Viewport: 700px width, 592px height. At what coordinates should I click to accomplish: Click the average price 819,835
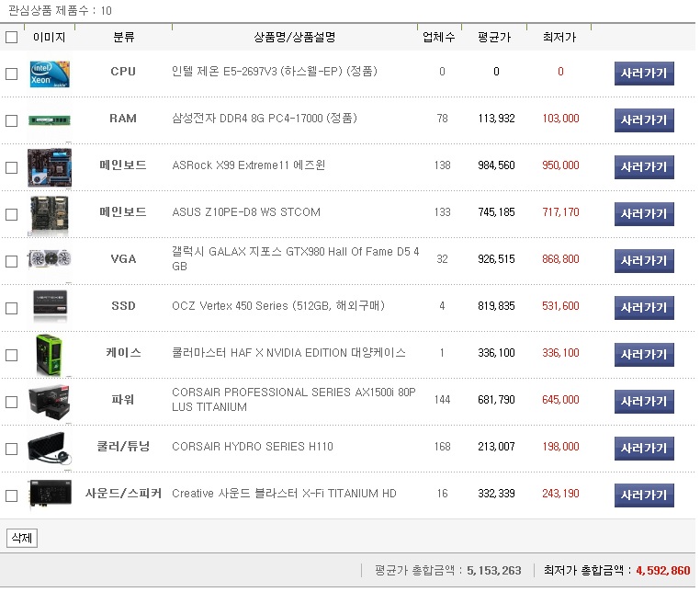(496, 306)
